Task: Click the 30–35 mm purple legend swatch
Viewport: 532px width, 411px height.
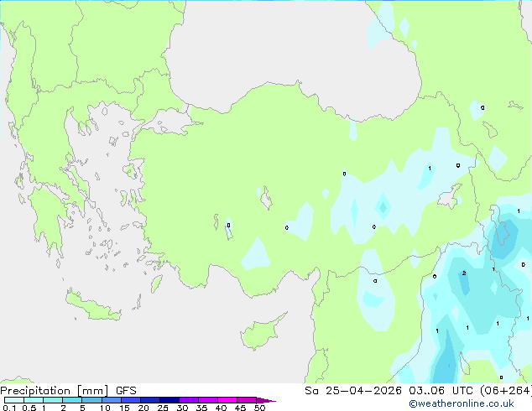Action: click(x=189, y=400)
